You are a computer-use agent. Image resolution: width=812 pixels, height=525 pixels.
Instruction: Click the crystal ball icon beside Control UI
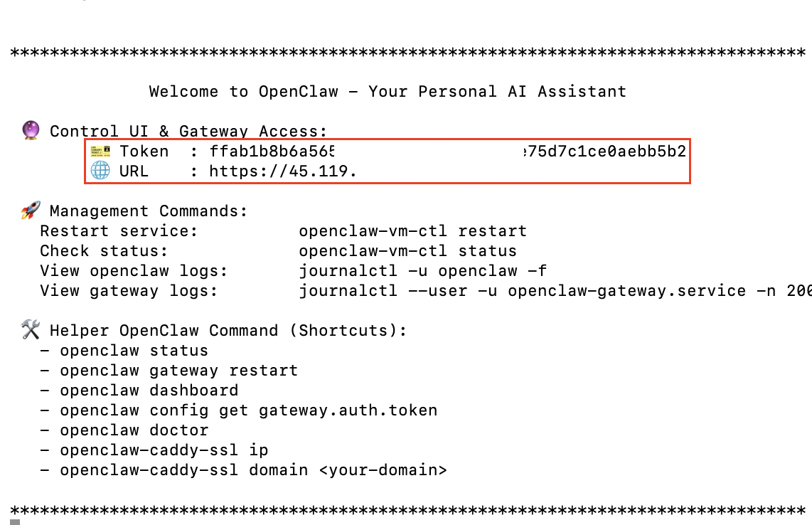tap(31, 130)
